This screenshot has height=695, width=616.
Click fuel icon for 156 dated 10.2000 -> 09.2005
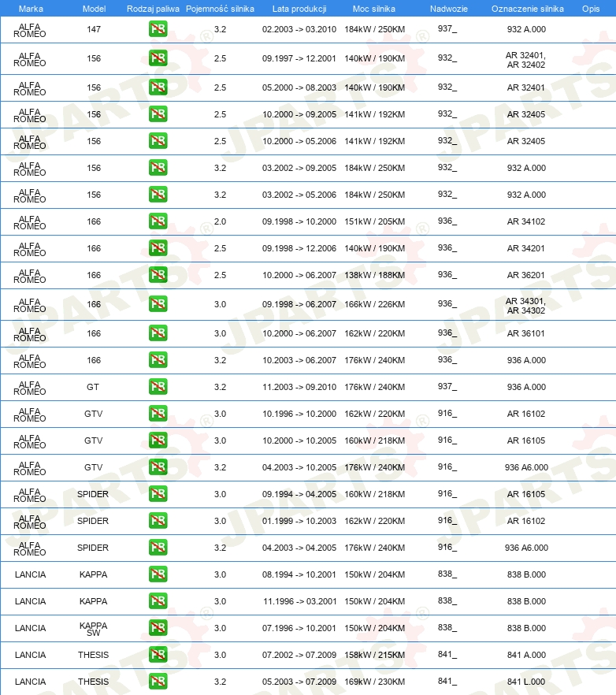tap(158, 114)
